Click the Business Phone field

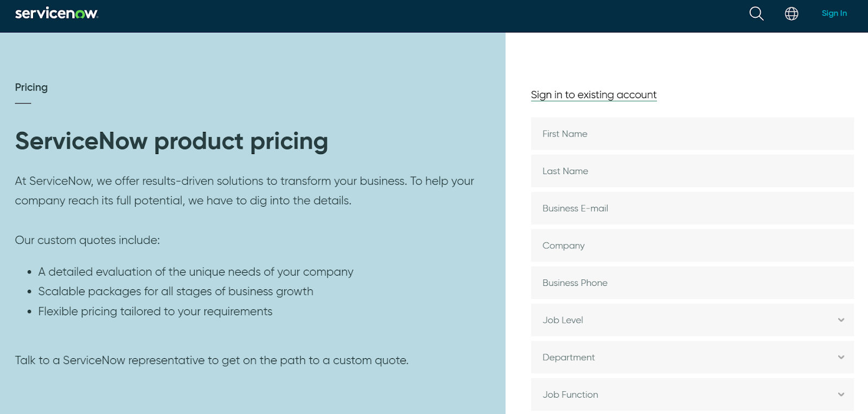pos(692,283)
